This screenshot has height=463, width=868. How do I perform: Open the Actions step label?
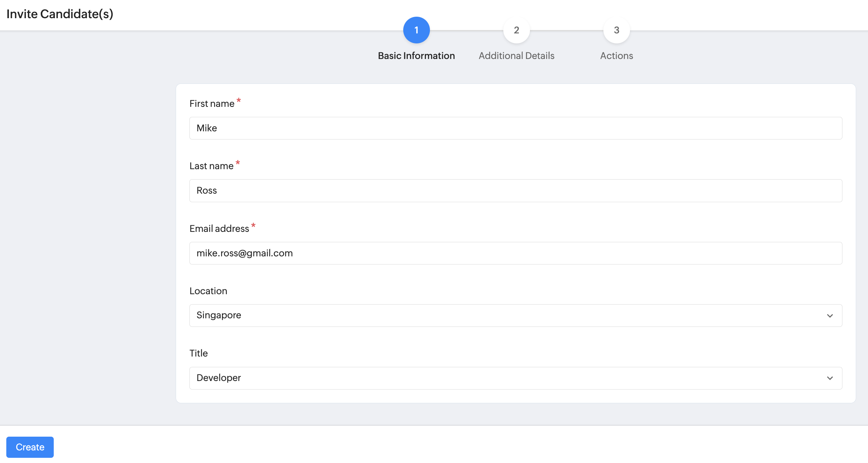[616, 56]
